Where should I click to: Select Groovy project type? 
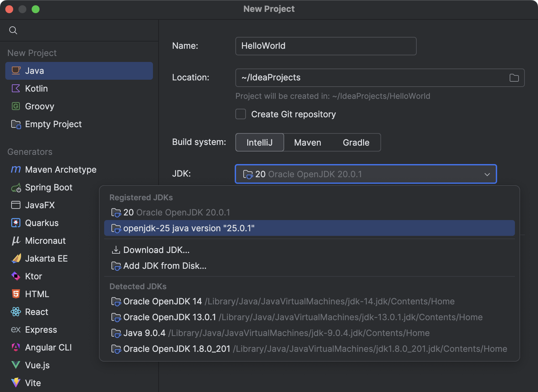point(79,106)
